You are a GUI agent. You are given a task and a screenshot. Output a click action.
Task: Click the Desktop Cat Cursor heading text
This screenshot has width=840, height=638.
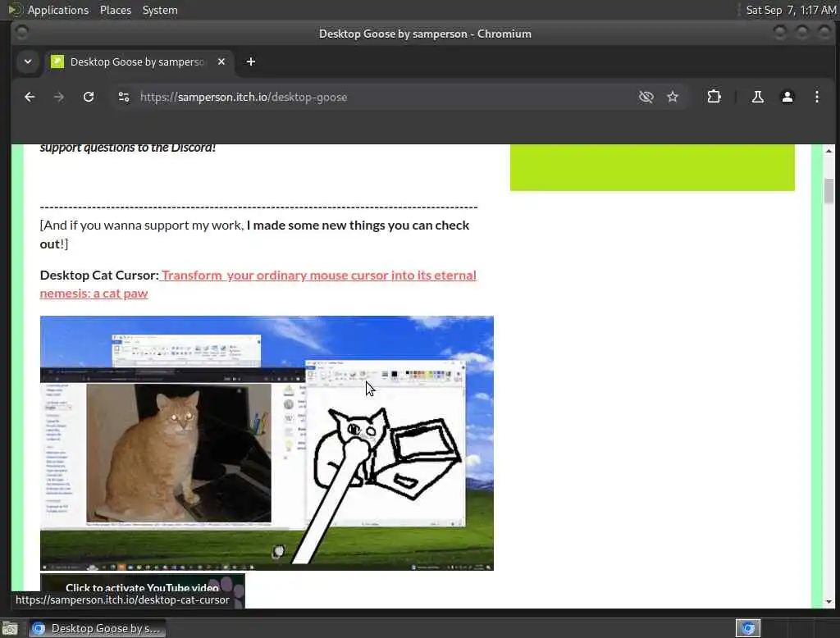(x=99, y=276)
